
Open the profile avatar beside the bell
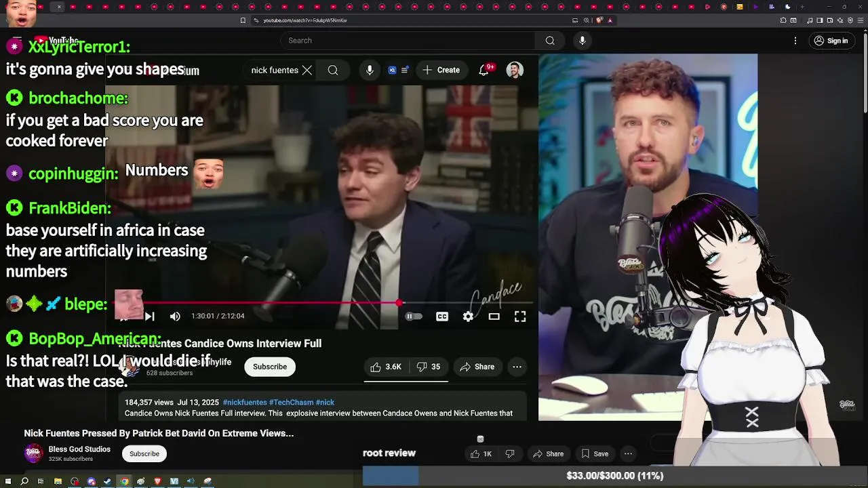(x=515, y=70)
